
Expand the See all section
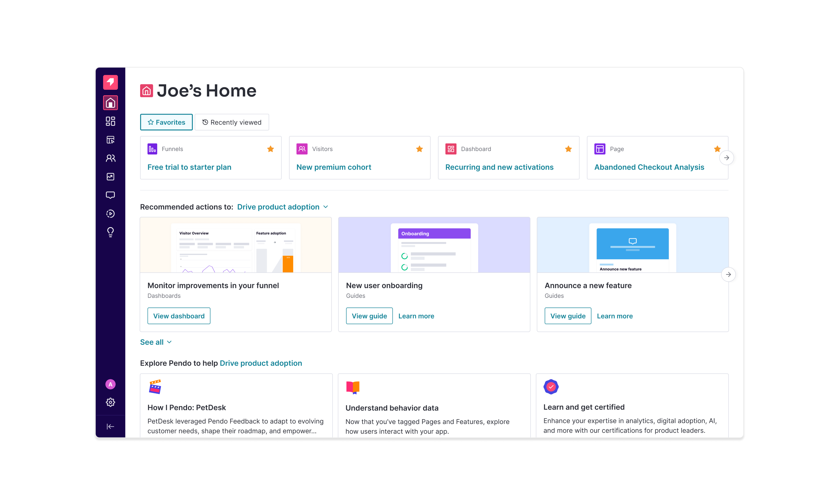(156, 342)
